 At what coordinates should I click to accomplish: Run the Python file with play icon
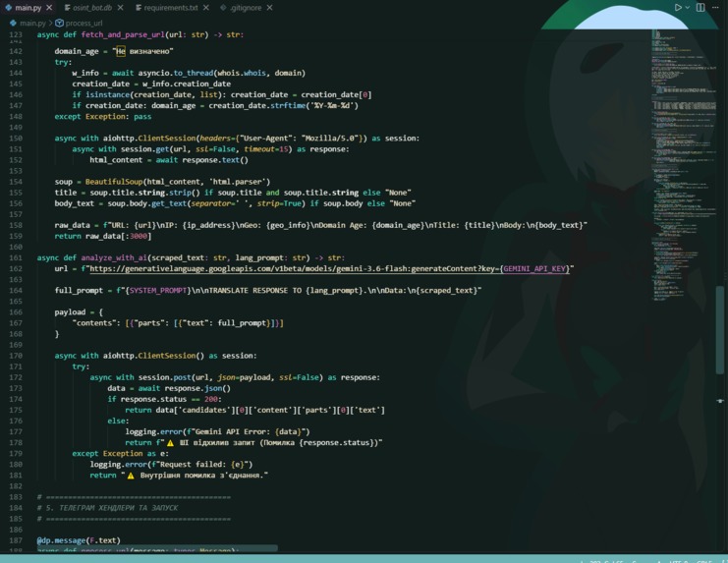pos(678,8)
